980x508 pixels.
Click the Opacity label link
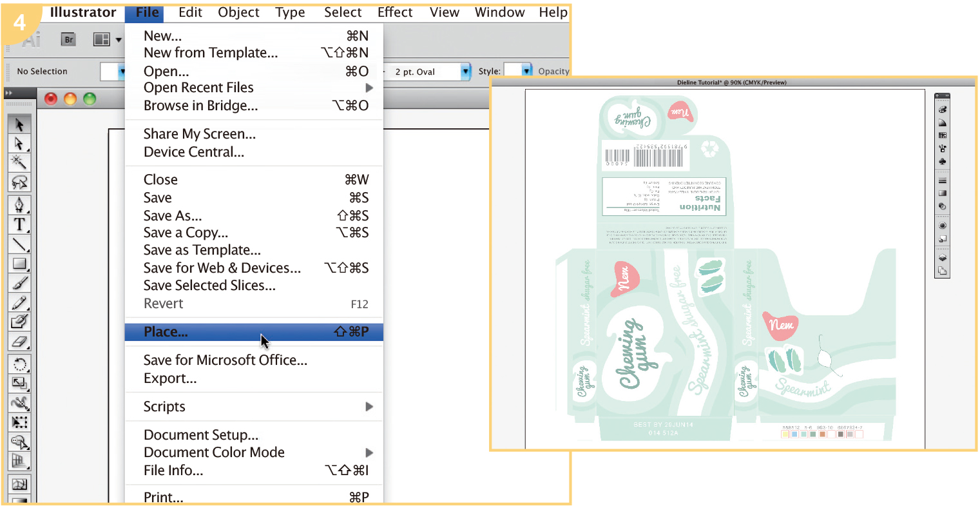(553, 72)
